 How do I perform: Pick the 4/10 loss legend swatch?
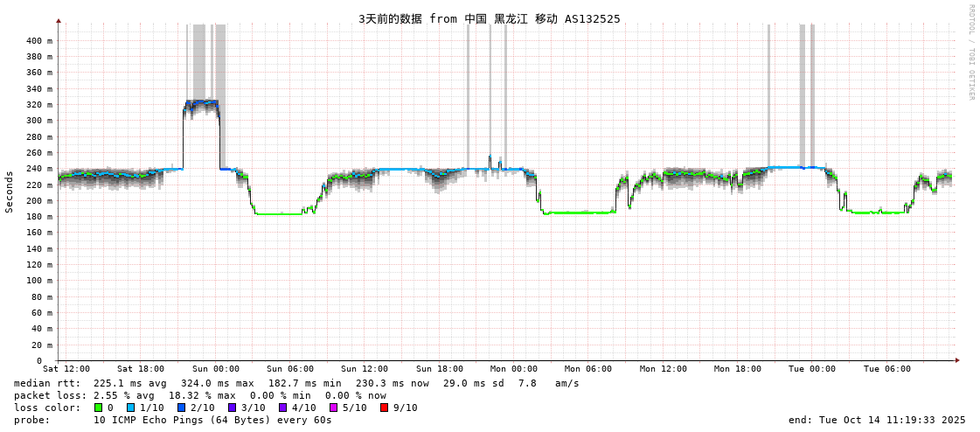point(282,408)
